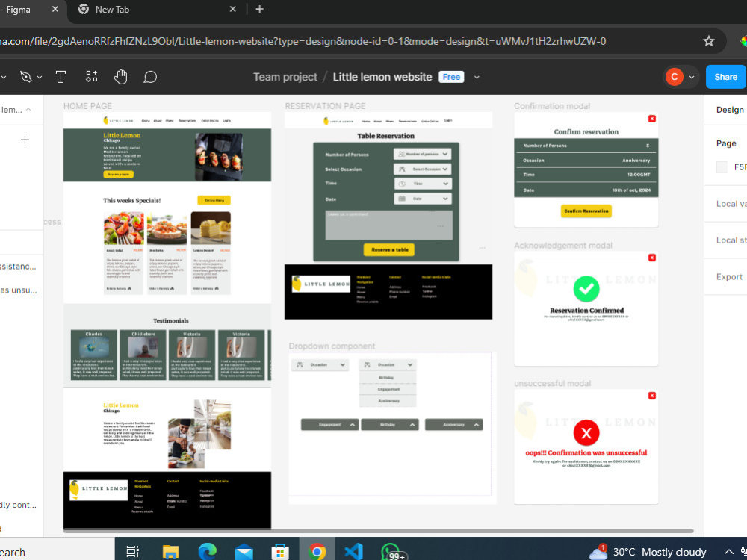Select Birthday option in Occasion dropdown list
This screenshot has height=560, width=747.
(x=387, y=378)
